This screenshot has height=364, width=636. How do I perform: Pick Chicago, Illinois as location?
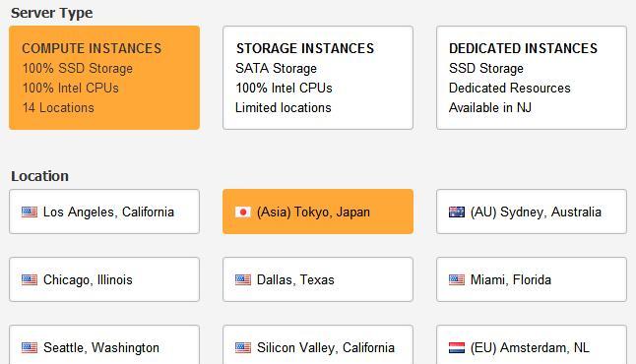coord(104,279)
